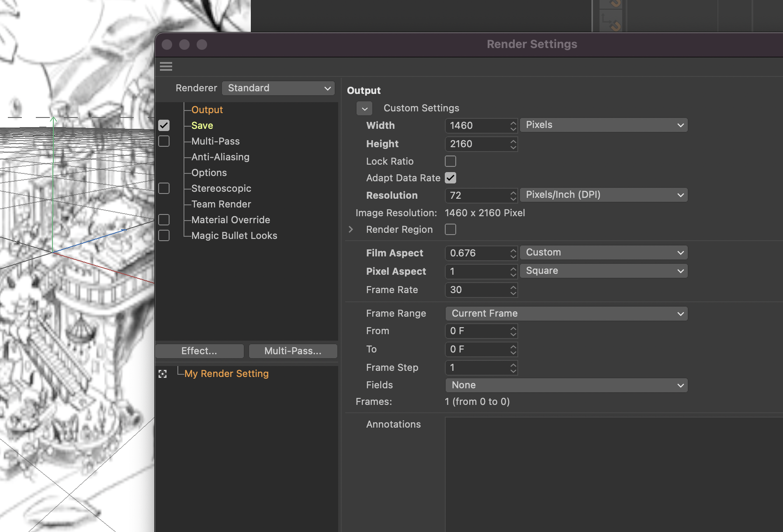Image resolution: width=783 pixels, height=532 pixels.
Task: Click the Frame Step stepper arrows
Action: click(x=513, y=368)
